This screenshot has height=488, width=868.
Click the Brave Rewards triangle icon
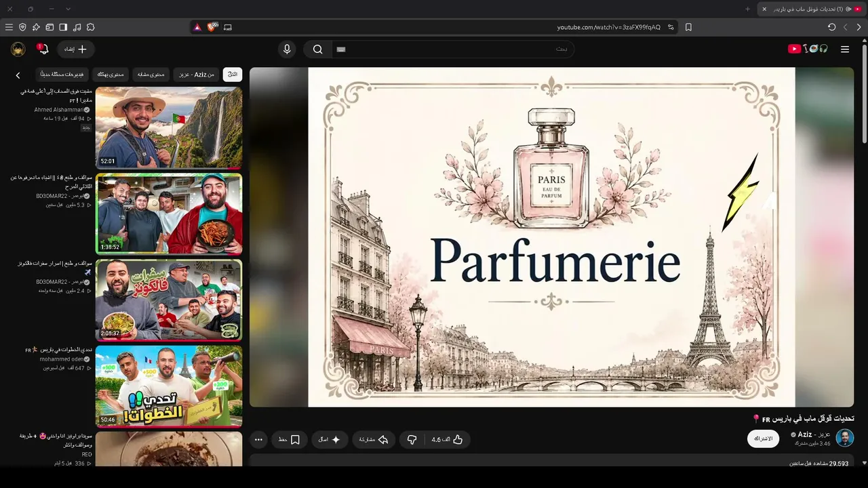click(197, 27)
